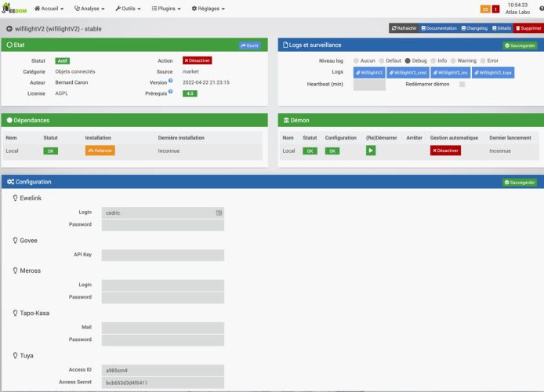Viewport: 544px width, 392px height.
Task: Click the bulb icon beside Tapo-Kasa heading
Action: click(15, 313)
